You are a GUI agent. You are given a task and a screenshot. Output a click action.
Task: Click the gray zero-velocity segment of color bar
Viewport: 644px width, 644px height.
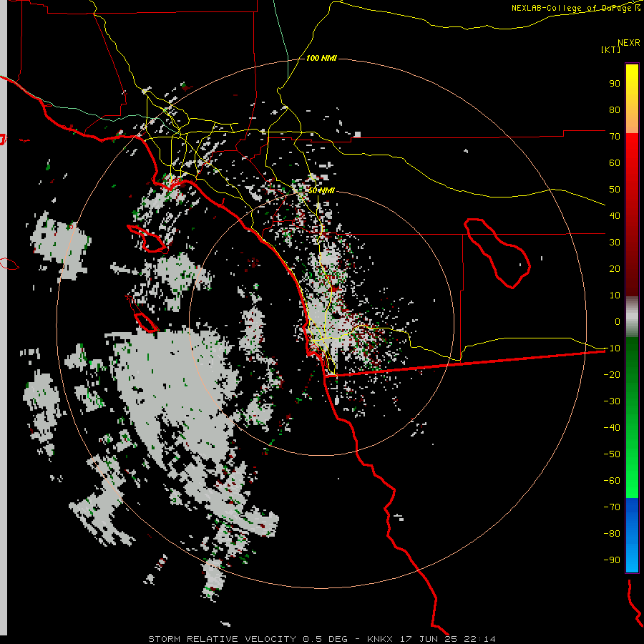pos(632,317)
